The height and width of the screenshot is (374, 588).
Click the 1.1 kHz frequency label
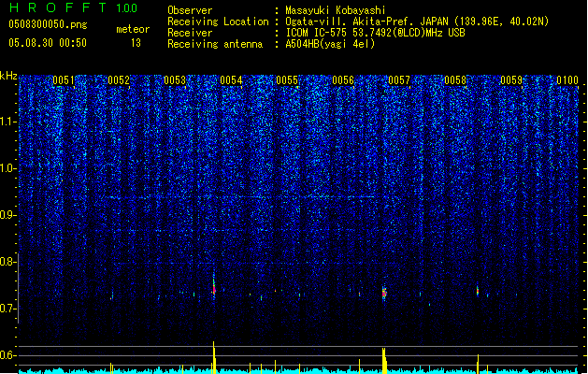pyautogui.click(x=8, y=122)
